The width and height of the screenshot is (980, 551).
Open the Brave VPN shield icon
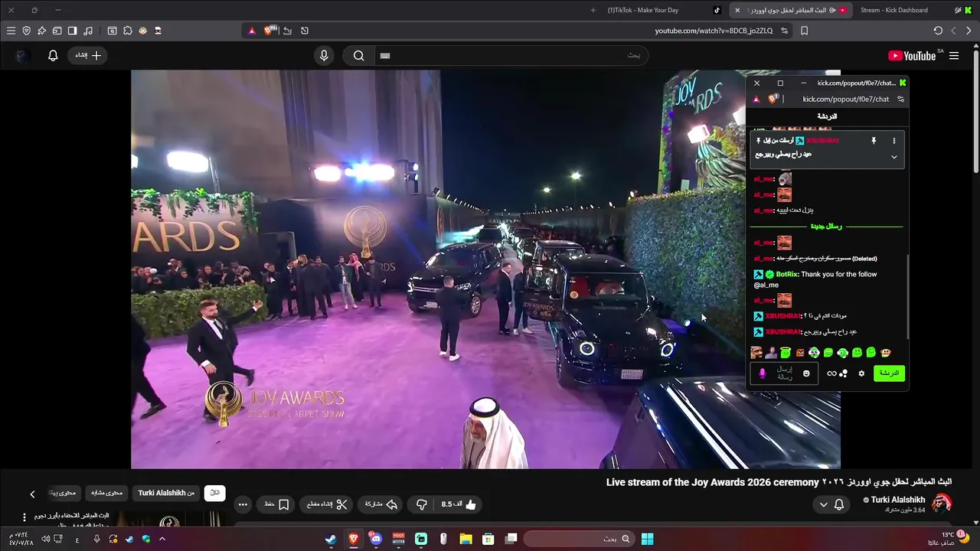26,31
